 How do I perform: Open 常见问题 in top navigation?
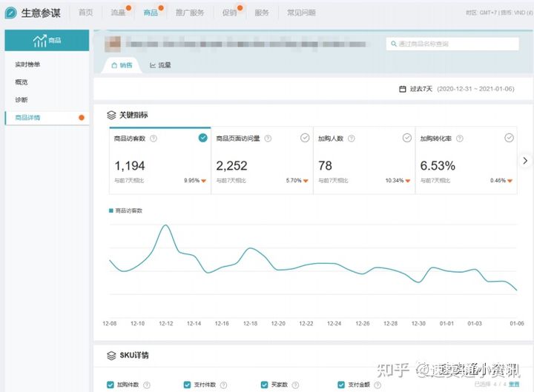point(301,13)
